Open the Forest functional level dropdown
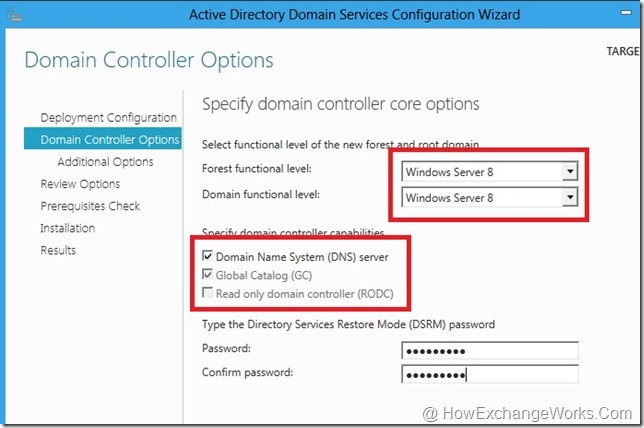The height and width of the screenshot is (428, 644). [570, 172]
